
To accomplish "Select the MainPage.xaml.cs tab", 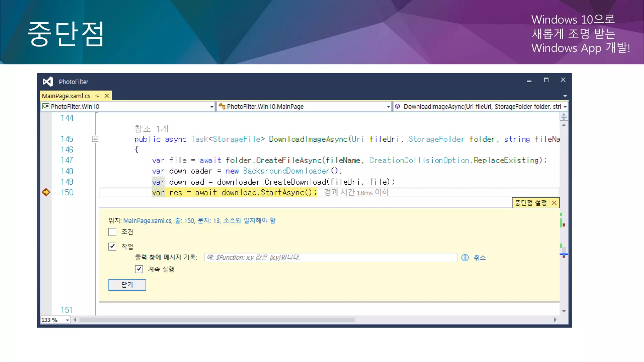I will point(66,96).
